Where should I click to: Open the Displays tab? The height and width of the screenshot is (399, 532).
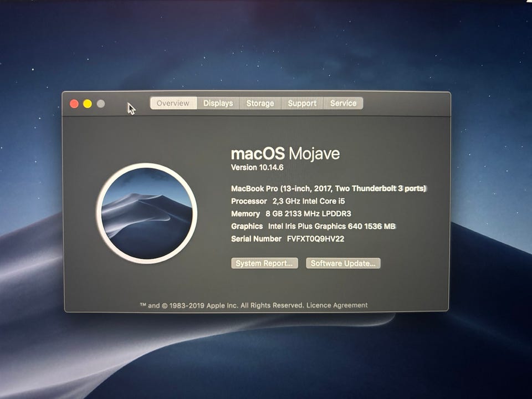[x=218, y=103]
